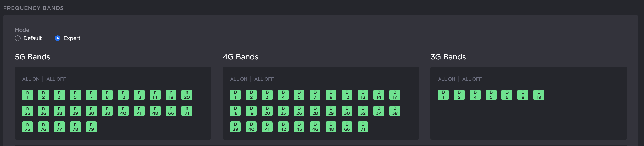Toggle 4G band B66
Viewport: 644px width, 146px height.
pyautogui.click(x=347, y=127)
